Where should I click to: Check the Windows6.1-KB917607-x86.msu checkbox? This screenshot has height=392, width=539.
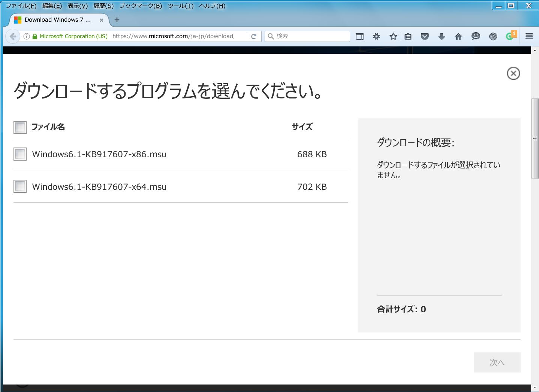(20, 154)
